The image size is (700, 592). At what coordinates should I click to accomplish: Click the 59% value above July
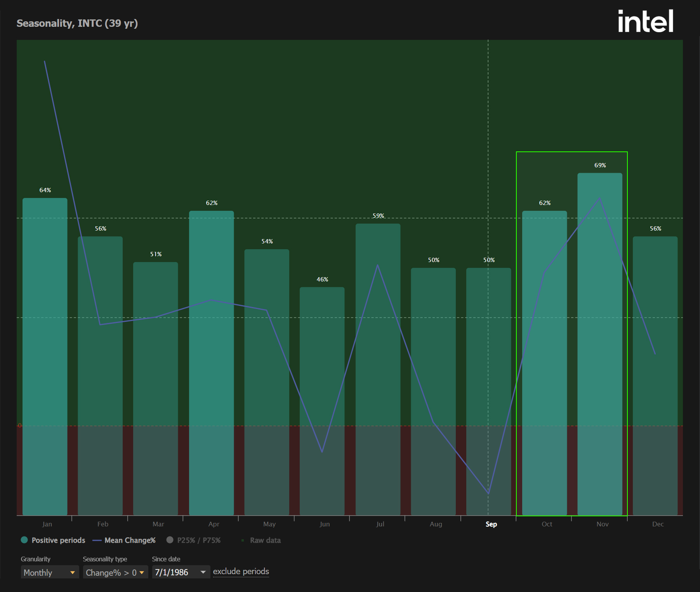pyautogui.click(x=378, y=215)
